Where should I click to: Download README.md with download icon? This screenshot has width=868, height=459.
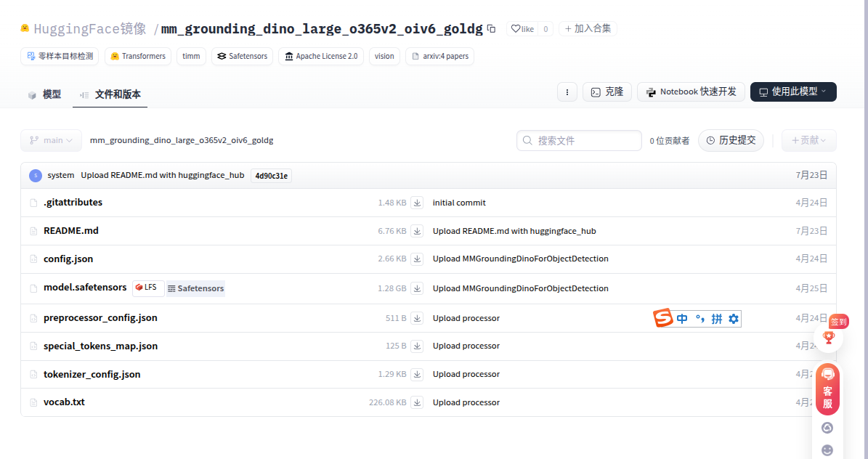418,231
